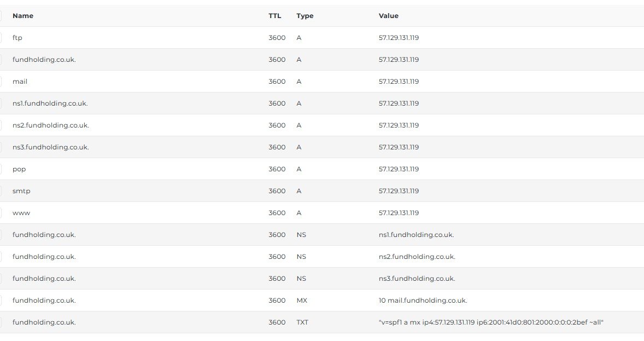Image resolution: width=644 pixels, height=341 pixels.
Task: Select the TXT record SPF value
Action: [491, 322]
